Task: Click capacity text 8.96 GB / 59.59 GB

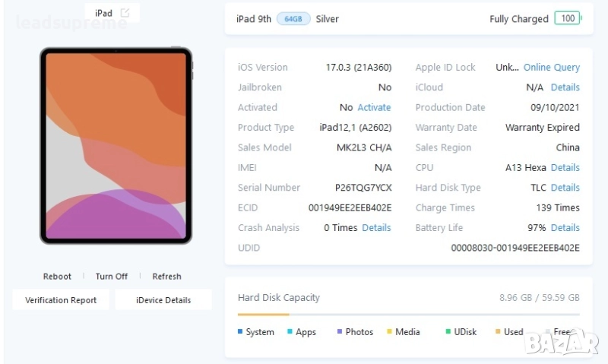Action: coord(539,298)
